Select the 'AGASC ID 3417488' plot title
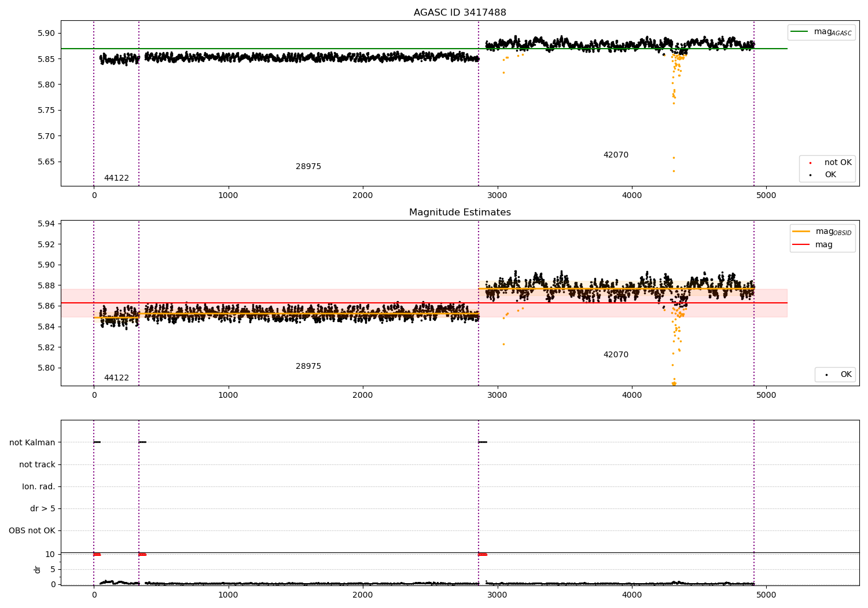868x608 pixels. (x=459, y=13)
